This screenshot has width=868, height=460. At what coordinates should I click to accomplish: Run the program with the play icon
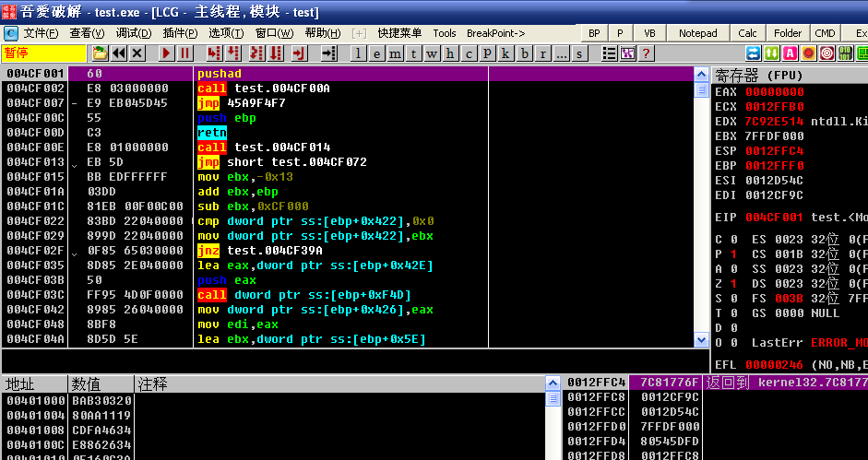click(165, 53)
